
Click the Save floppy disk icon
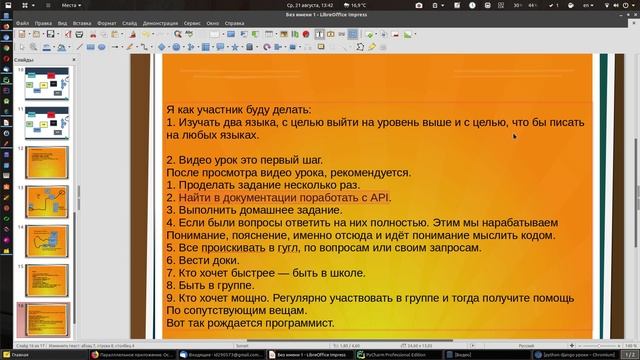click(x=51, y=34)
